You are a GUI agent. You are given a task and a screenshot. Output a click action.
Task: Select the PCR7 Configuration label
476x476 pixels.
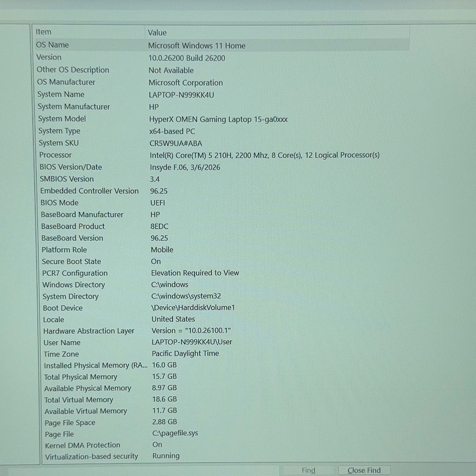pos(75,273)
